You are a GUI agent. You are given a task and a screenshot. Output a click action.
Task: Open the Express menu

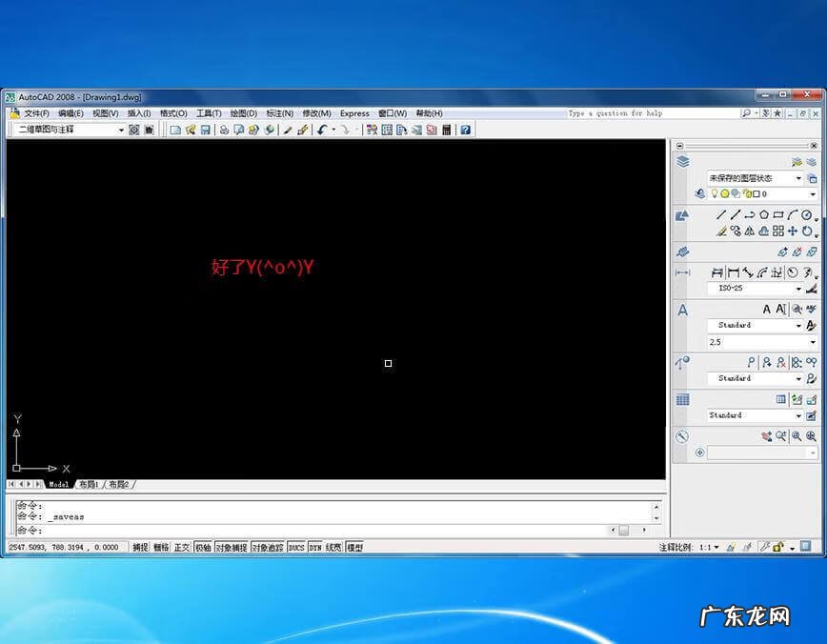pyautogui.click(x=354, y=113)
